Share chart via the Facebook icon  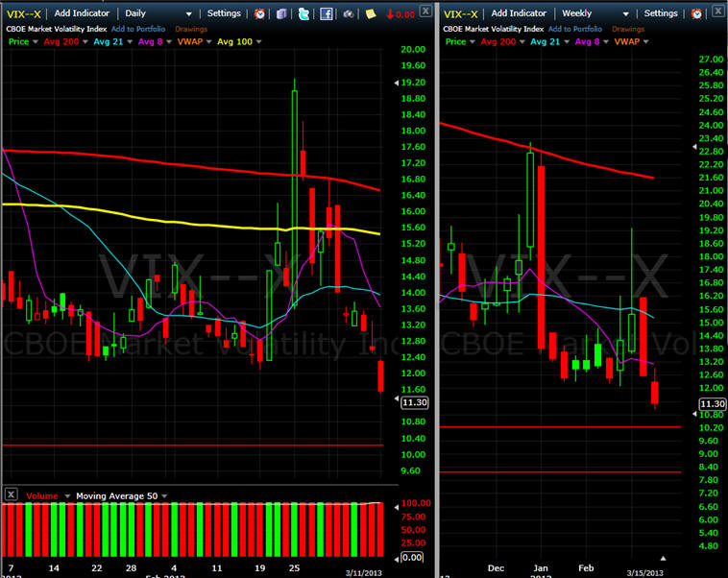pos(327,13)
